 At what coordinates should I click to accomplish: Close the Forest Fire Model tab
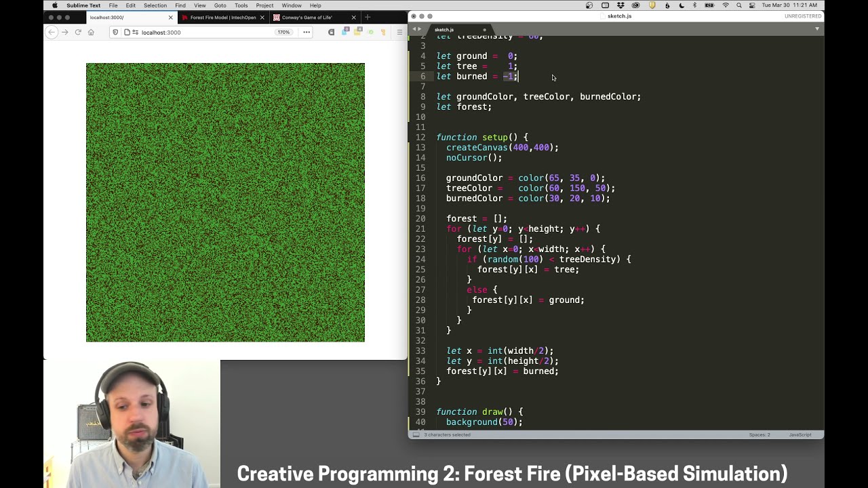click(262, 17)
